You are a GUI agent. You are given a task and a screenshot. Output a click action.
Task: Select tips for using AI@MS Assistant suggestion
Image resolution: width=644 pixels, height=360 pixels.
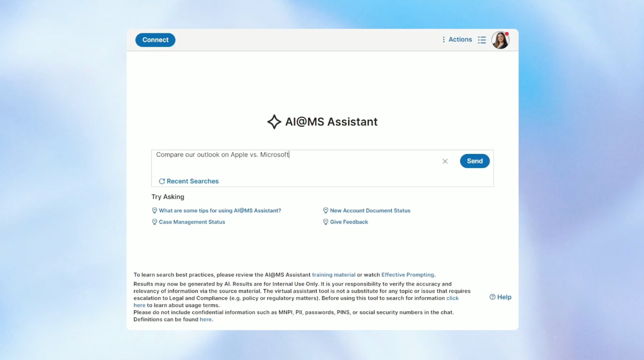pyautogui.click(x=220, y=210)
